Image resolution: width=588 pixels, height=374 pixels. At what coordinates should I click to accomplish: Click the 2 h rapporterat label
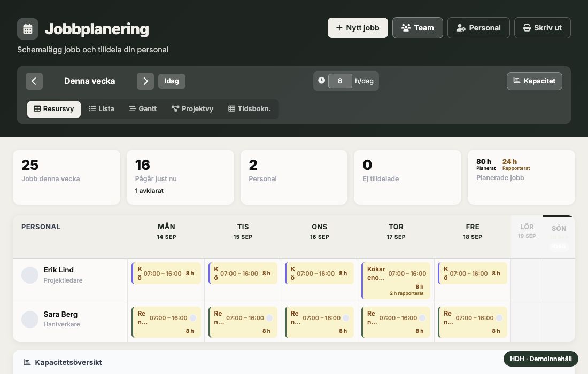point(406,293)
